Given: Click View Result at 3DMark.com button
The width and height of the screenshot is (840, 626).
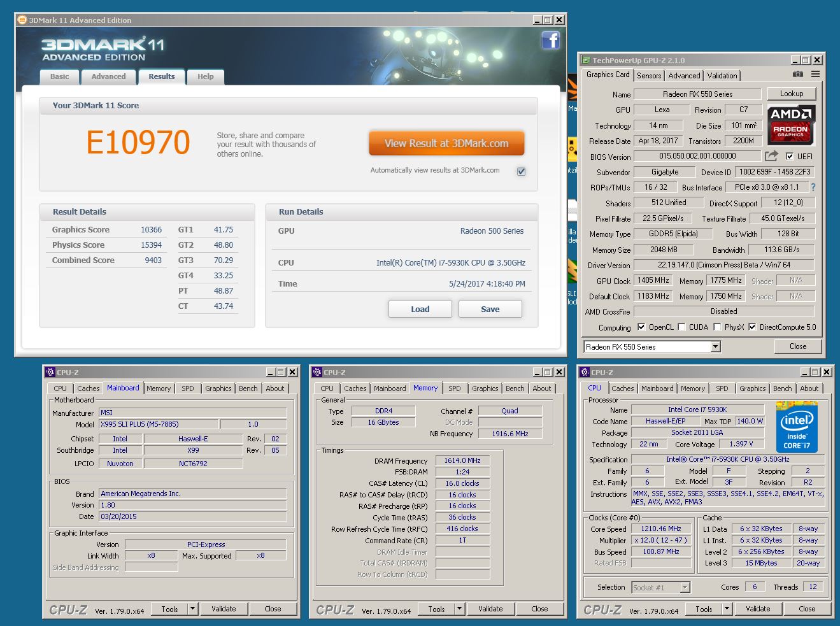Looking at the screenshot, I should 446,143.
